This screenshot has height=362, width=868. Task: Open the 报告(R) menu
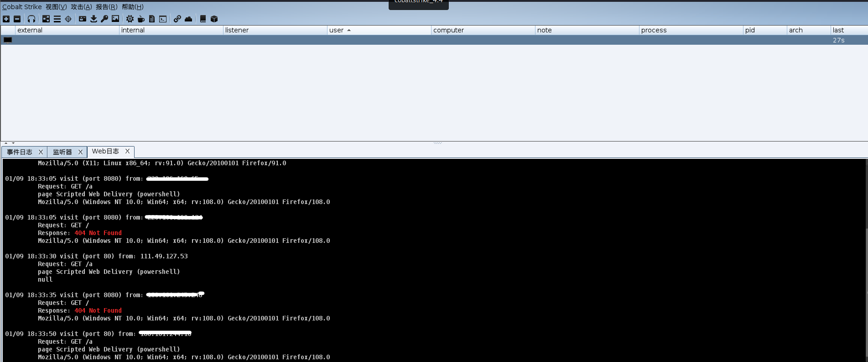click(106, 7)
